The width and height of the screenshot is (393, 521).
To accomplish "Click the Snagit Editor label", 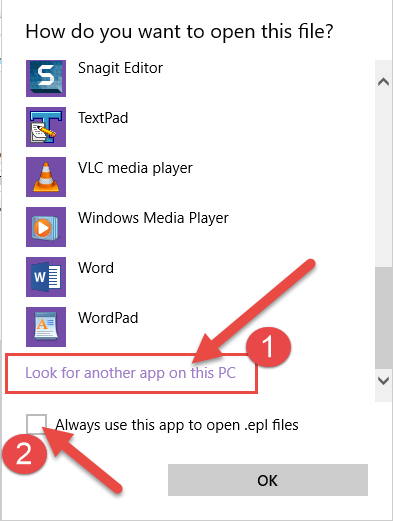I will (x=120, y=69).
